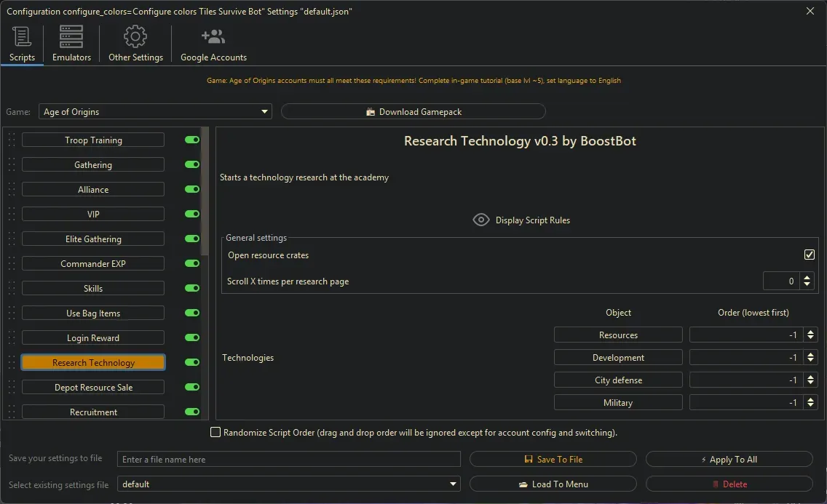Viewport: 827px width, 504px height.
Task: Click the Load To Menu button
Action: coord(553,484)
